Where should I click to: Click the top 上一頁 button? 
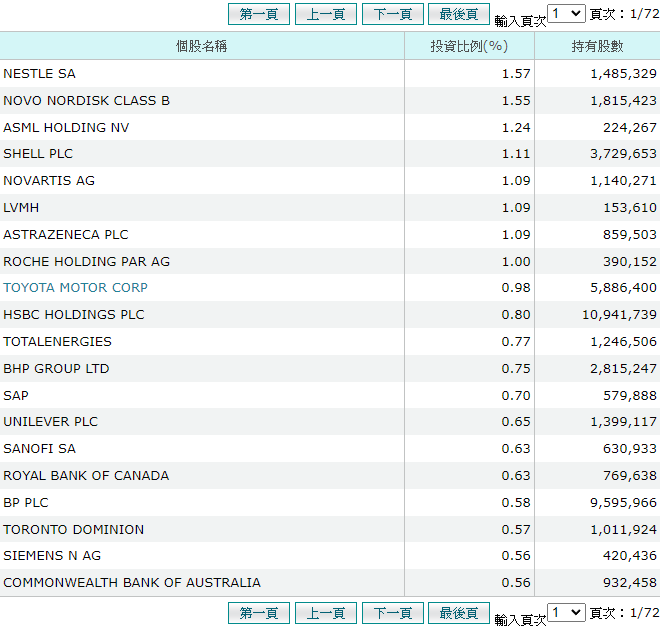click(325, 14)
